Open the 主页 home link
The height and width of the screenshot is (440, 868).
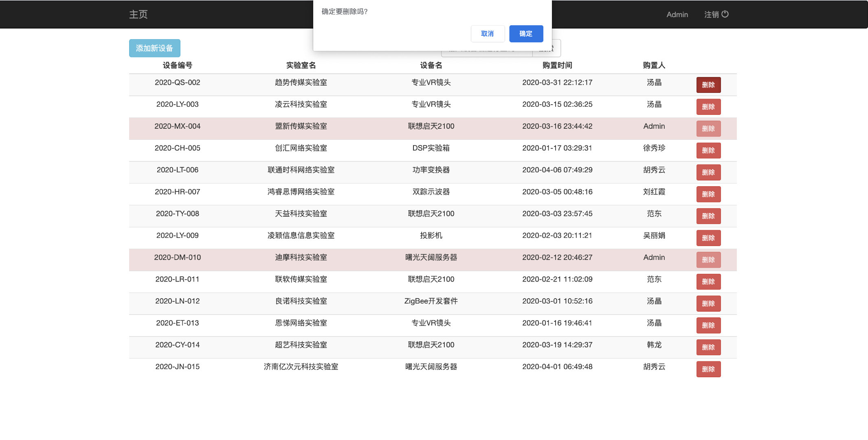[x=138, y=15]
